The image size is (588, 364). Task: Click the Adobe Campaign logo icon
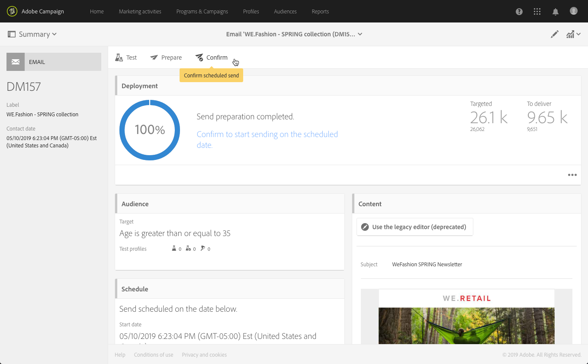tap(12, 11)
